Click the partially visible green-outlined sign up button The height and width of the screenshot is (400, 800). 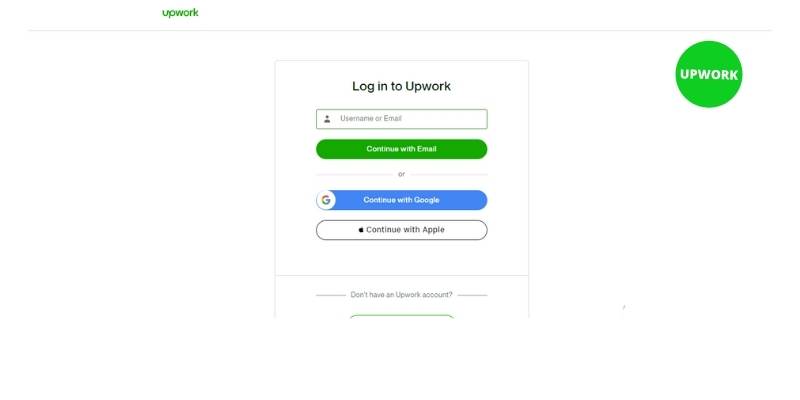pyautogui.click(x=402, y=317)
